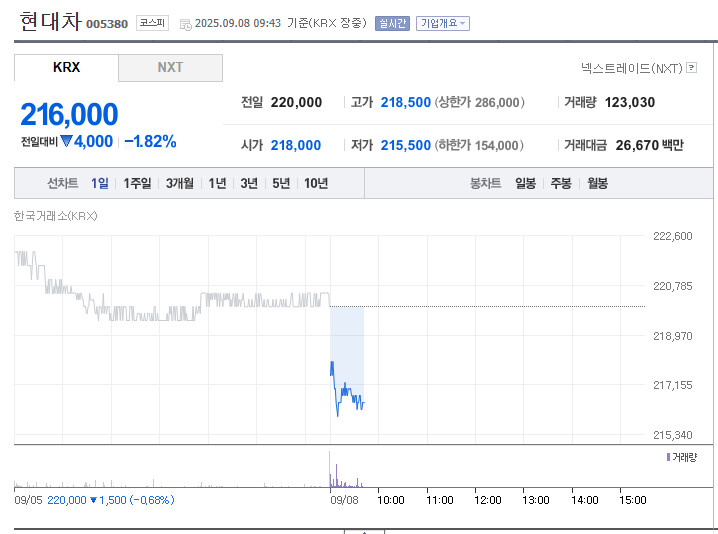Click the 현대차 stock name heading
The width and height of the screenshot is (718, 534).
(x=50, y=21)
